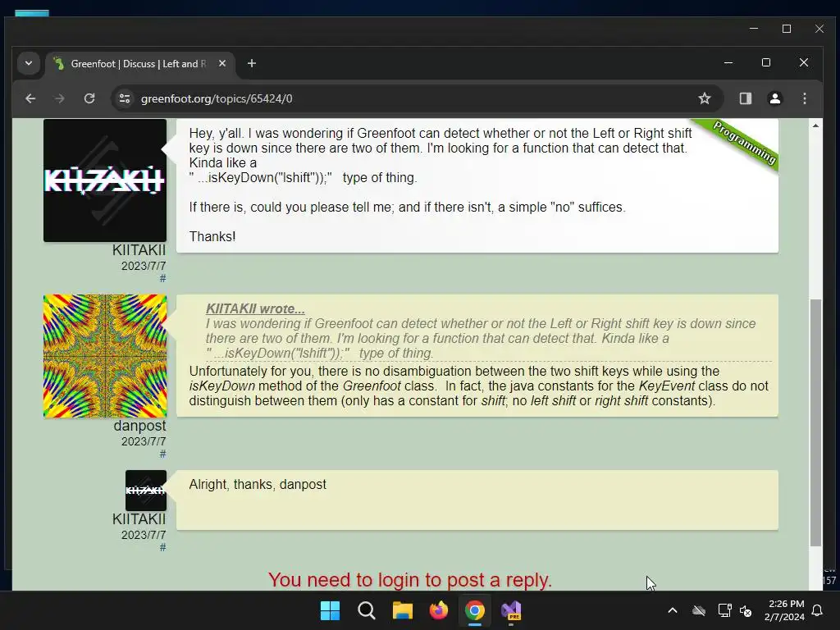The width and height of the screenshot is (840, 630).
Task: Open Chrome profile menu
Action: [x=774, y=98]
